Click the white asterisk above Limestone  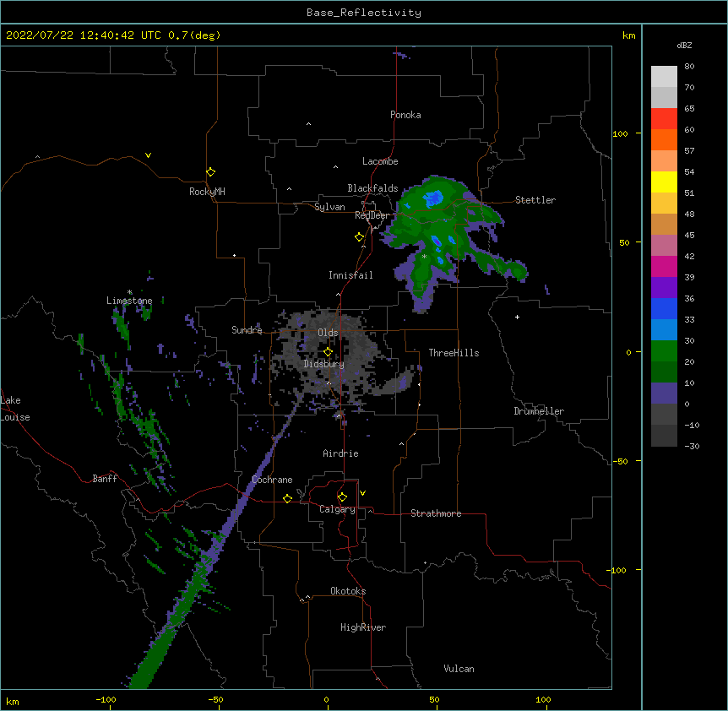[129, 292]
